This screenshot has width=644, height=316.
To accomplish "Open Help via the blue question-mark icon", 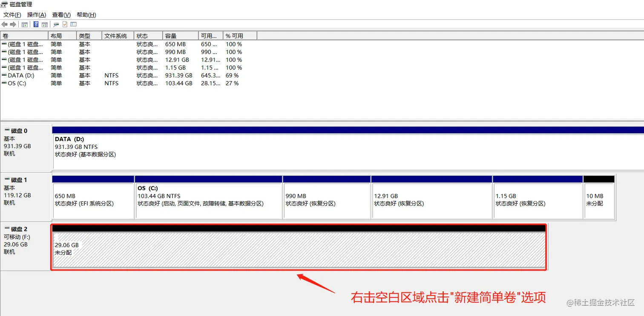I will tap(36, 24).
